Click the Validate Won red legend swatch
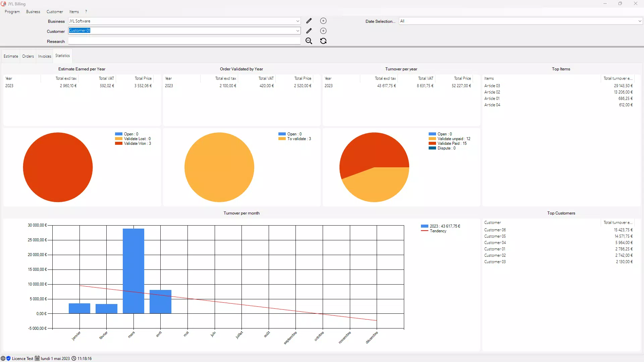The image size is (644, 362). point(119,143)
